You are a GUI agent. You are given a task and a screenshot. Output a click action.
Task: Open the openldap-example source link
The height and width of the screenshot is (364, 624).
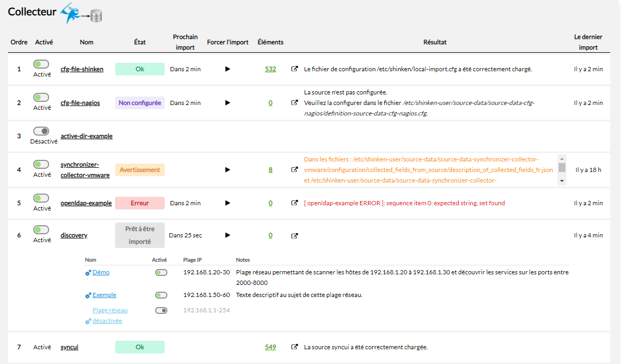[x=86, y=203]
